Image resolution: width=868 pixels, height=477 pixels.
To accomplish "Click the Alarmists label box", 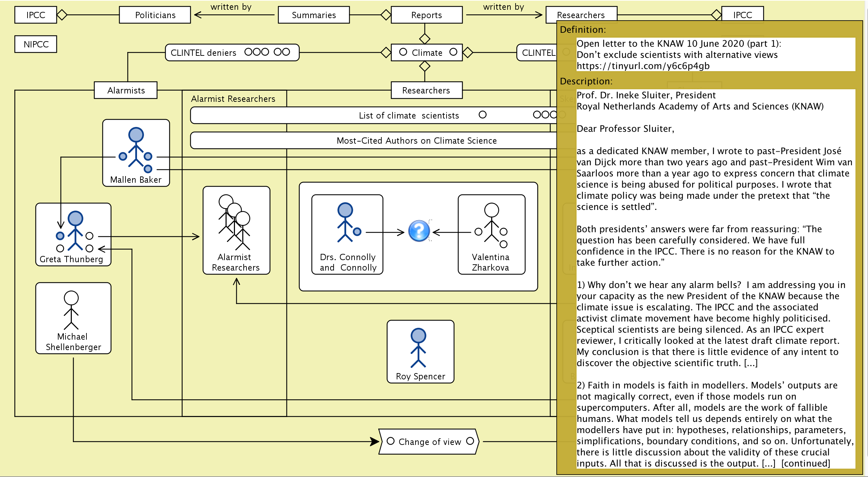I will 126,90.
